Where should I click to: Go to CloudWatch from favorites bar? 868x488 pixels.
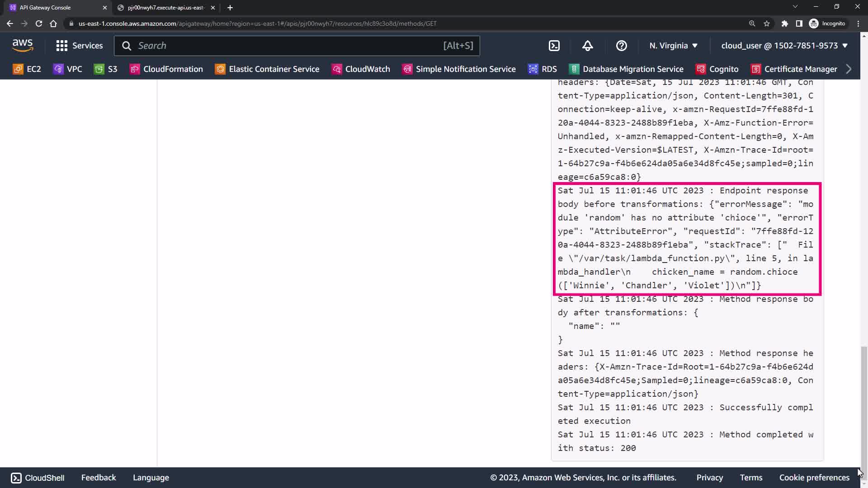pyautogui.click(x=361, y=69)
